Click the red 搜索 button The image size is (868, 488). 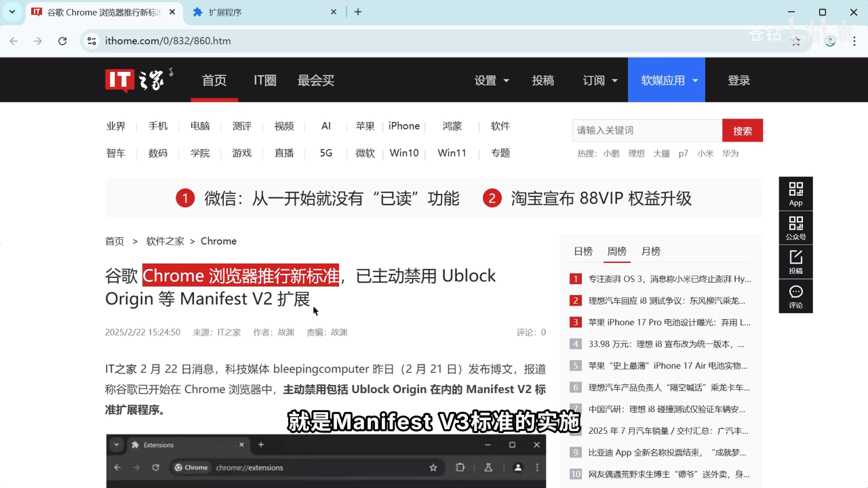tap(743, 130)
